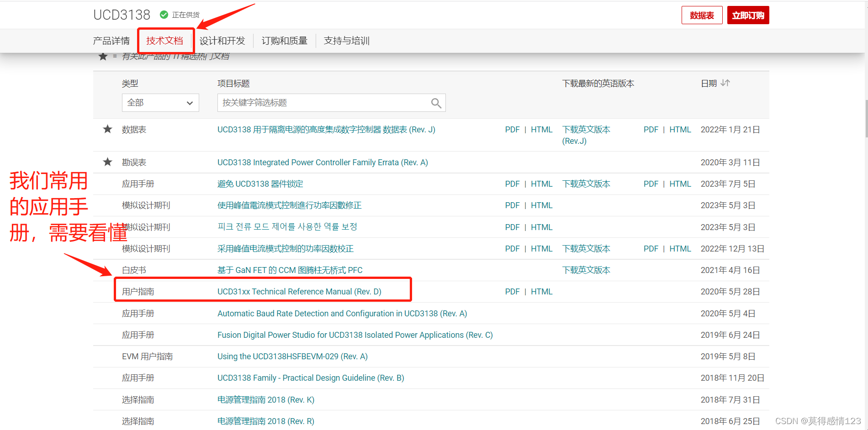Open UCD3138 数据表 (Rev. J) title link
Viewport: 868px width, 430px height.
pyautogui.click(x=326, y=130)
